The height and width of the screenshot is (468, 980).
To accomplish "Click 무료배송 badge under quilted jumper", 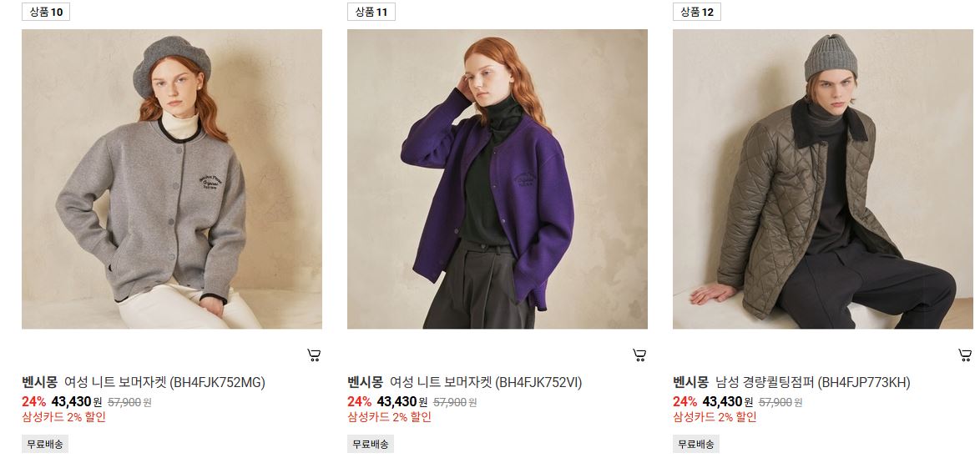I will [696, 445].
